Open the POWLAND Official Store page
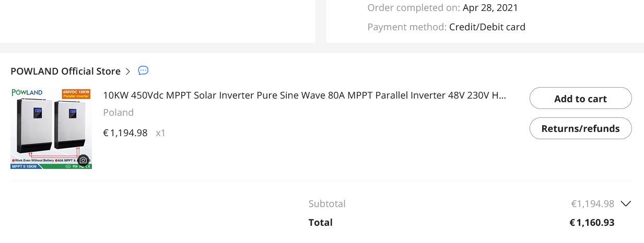 [65, 71]
